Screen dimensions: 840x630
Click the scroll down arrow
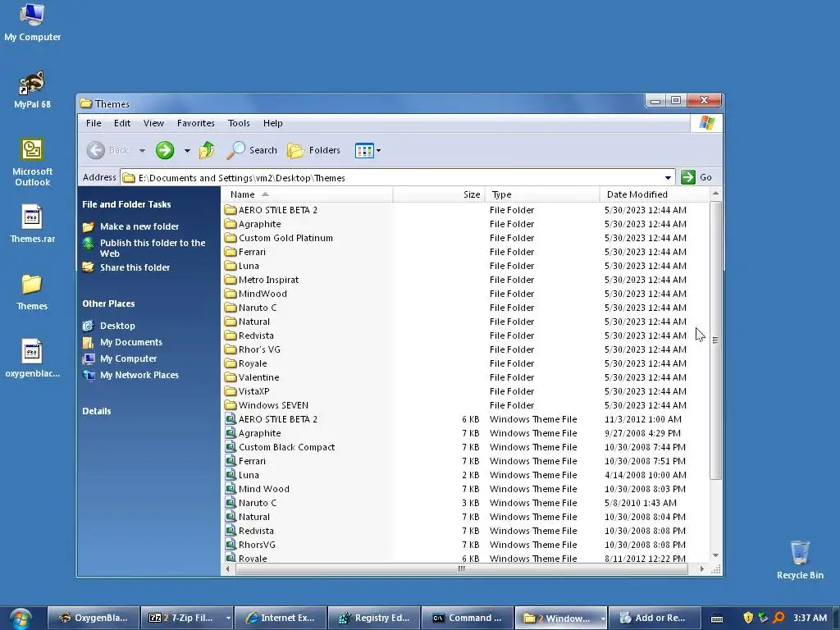[715, 555]
